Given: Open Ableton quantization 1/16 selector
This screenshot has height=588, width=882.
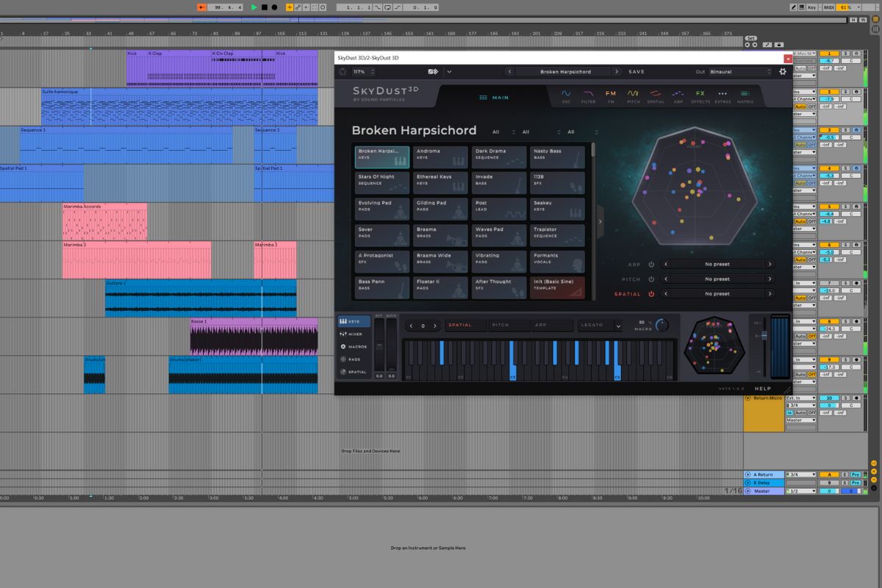Looking at the screenshot, I should (x=733, y=490).
